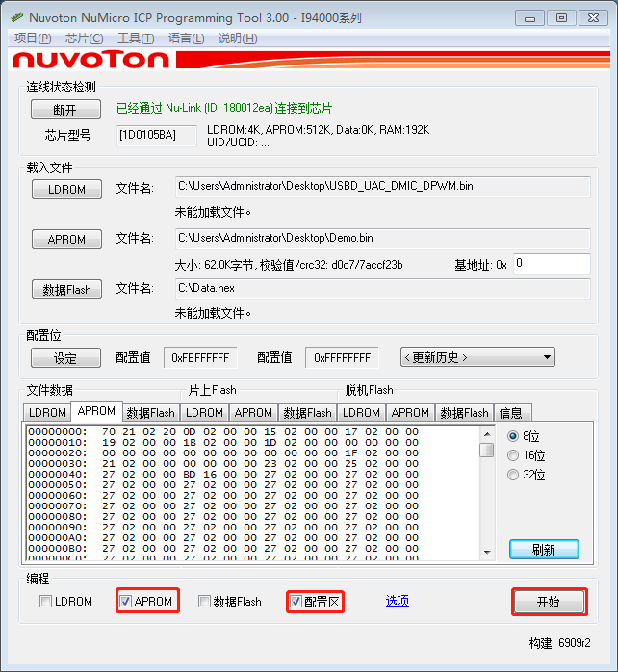Switch to 文件数据 LDROM tab
The image size is (618, 672).
(x=47, y=413)
